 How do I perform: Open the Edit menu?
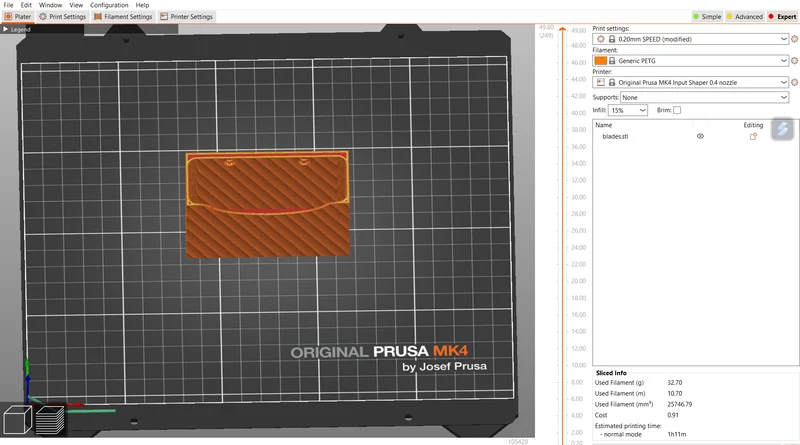(x=26, y=5)
